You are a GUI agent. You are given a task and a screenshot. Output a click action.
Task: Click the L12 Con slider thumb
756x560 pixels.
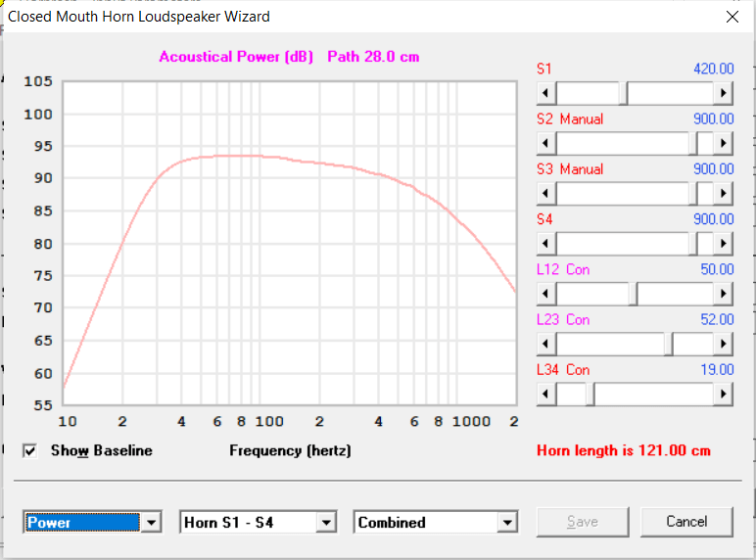[633, 294]
